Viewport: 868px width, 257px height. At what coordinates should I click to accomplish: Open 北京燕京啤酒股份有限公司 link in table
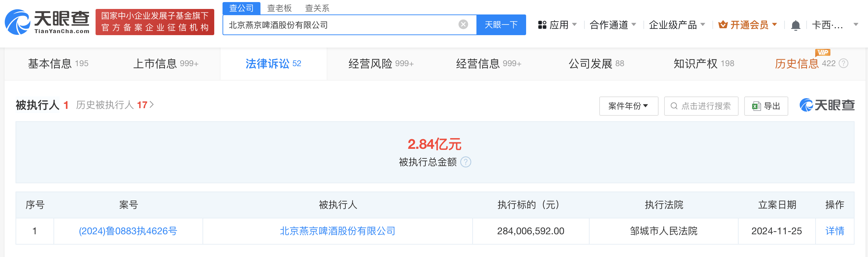[x=337, y=231]
